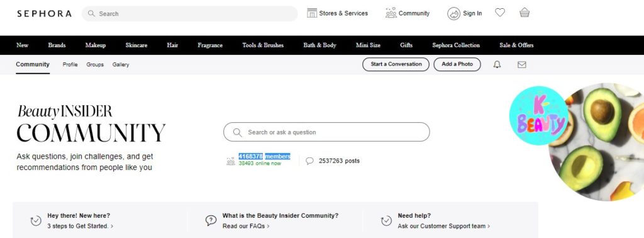Viewport: 644px width, 238px height.
Task: Click the Community link text in header
Action: [x=414, y=13]
